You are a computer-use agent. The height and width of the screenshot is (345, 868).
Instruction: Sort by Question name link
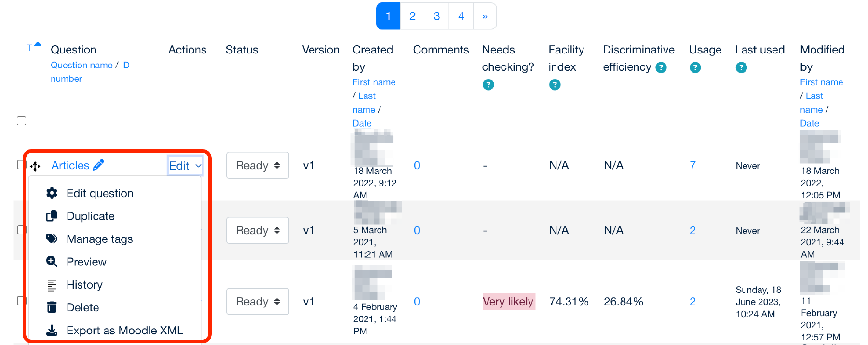[x=81, y=65]
